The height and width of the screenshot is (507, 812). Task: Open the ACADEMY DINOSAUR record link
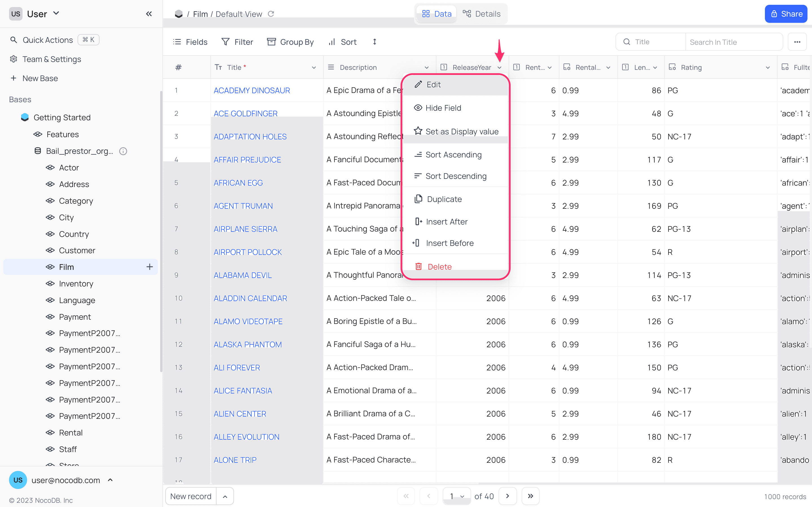[252, 90]
